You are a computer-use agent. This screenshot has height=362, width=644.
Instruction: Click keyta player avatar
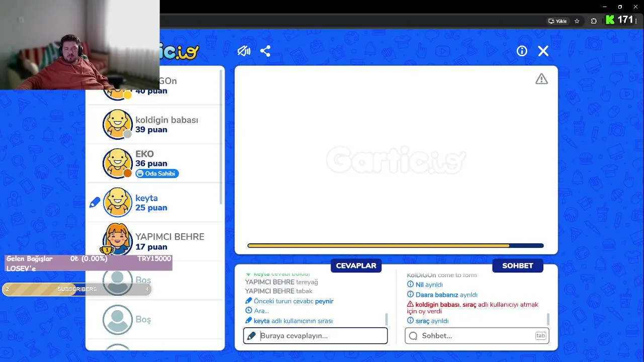(x=117, y=202)
